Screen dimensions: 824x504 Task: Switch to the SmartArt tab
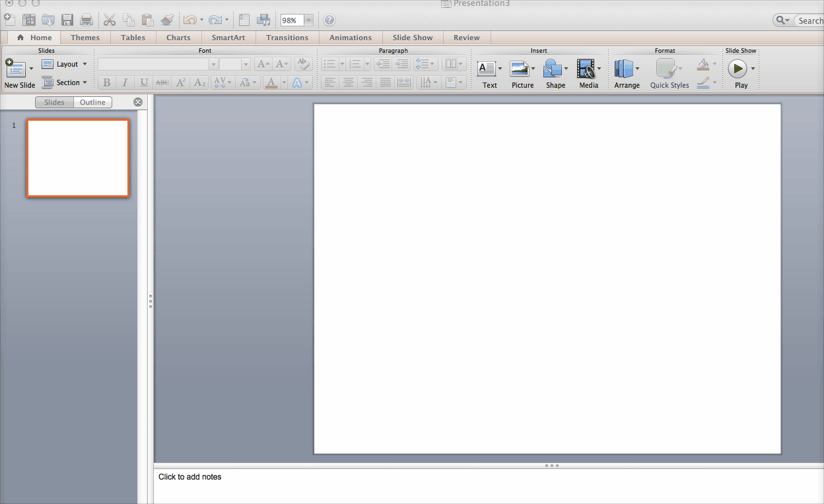pyautogui.click(x=228, y=38)
